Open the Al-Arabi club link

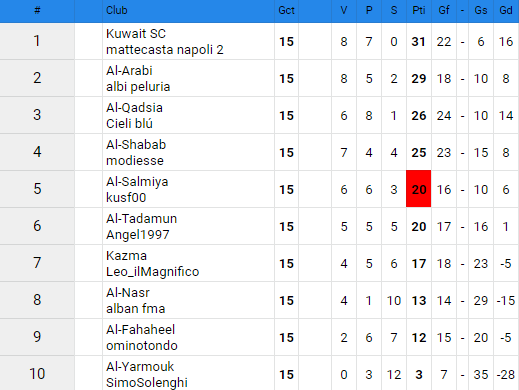point(129,71)
